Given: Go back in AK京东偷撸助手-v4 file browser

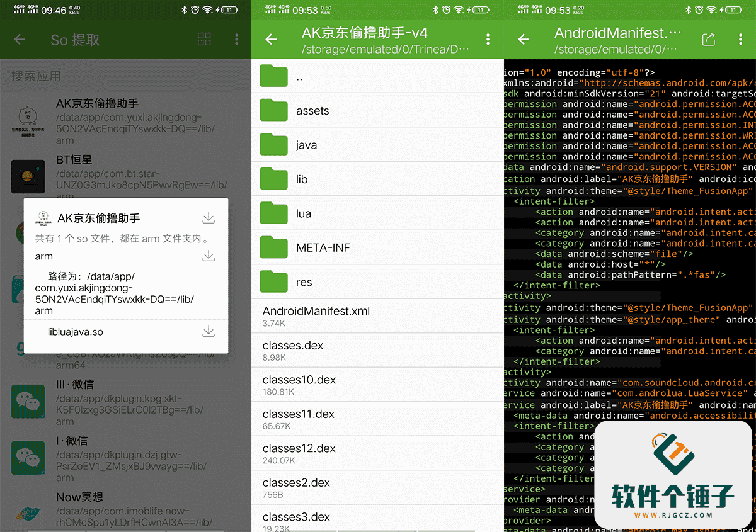Looking at the screenshot, I should [271, 40].
